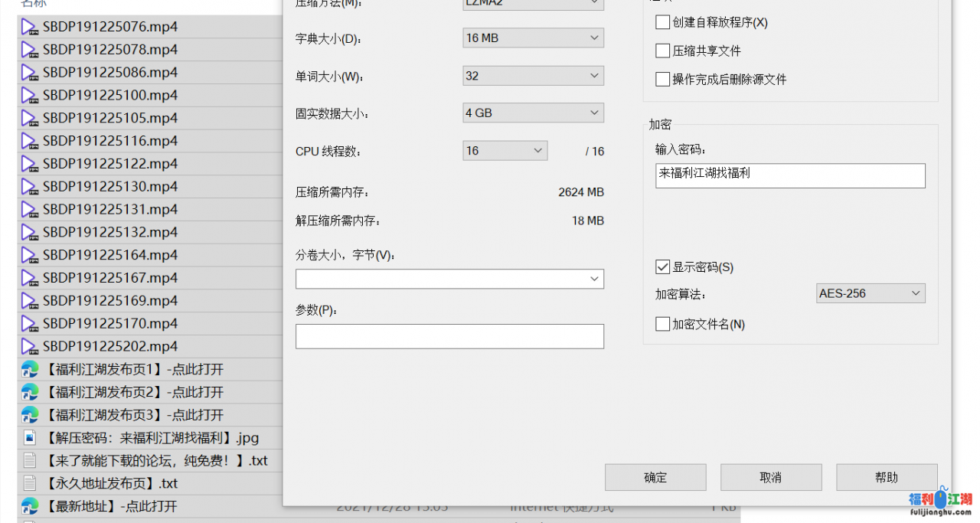Check 操作完成后删除源文件
980x523 pixels.
pos(662,79)
